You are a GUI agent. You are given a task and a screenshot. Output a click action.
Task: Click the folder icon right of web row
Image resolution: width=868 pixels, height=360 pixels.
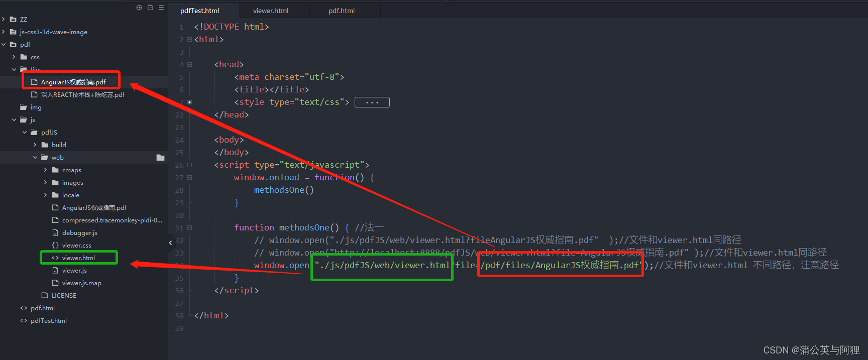161,158
